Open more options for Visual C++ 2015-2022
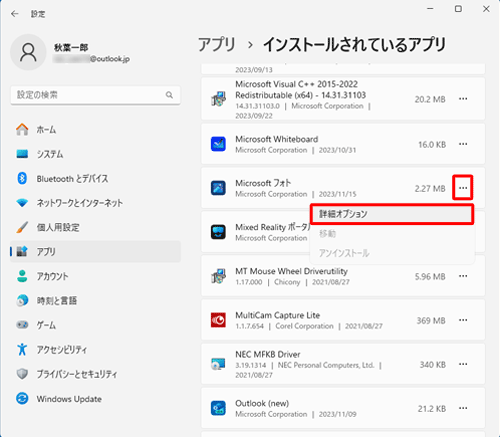The image size is (500, 437). [463, 99]
